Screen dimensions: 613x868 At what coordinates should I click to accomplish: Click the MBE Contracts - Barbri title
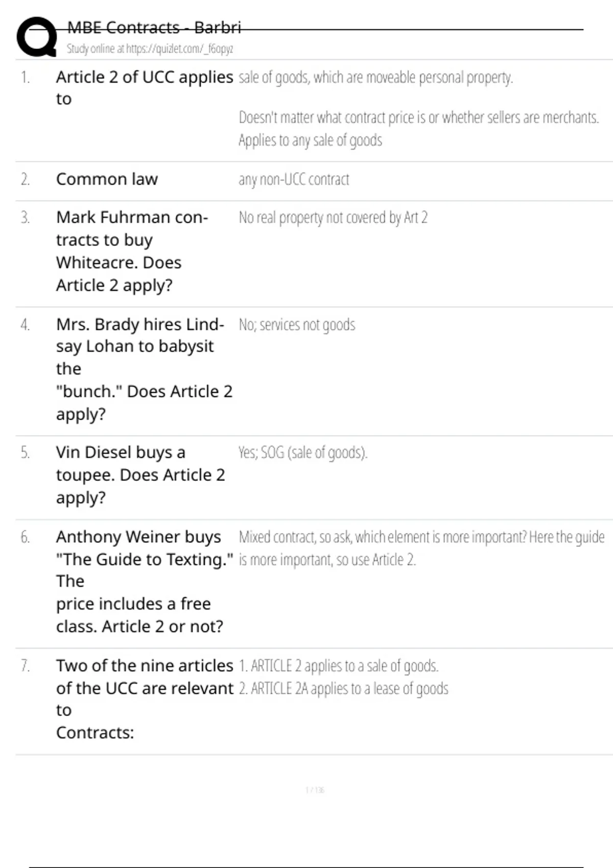(154, 28)
